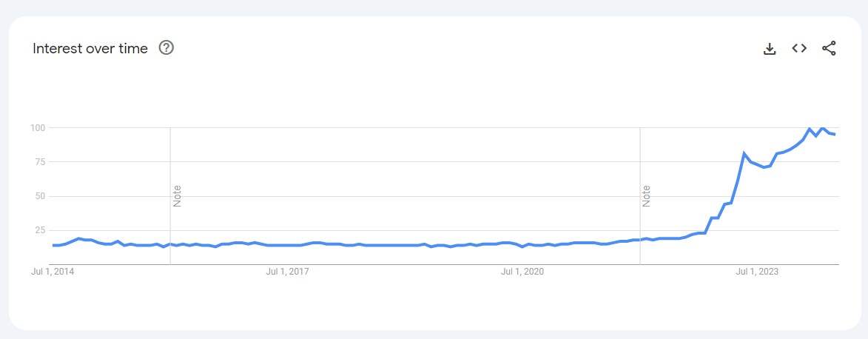The width and height of the screenshot is (868, 339).
Task: Click the small early bump after Jul 2014
Action: [78, 238]
